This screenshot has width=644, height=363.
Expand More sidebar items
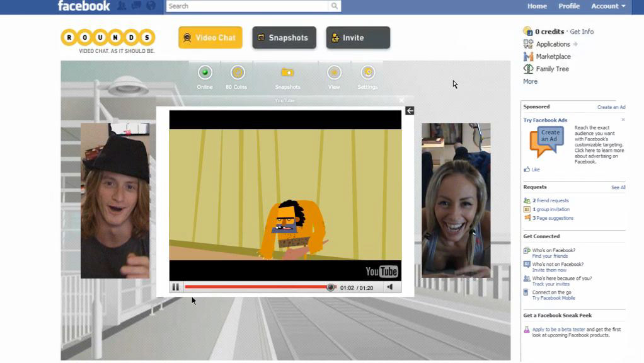click(x=530, y=81)
